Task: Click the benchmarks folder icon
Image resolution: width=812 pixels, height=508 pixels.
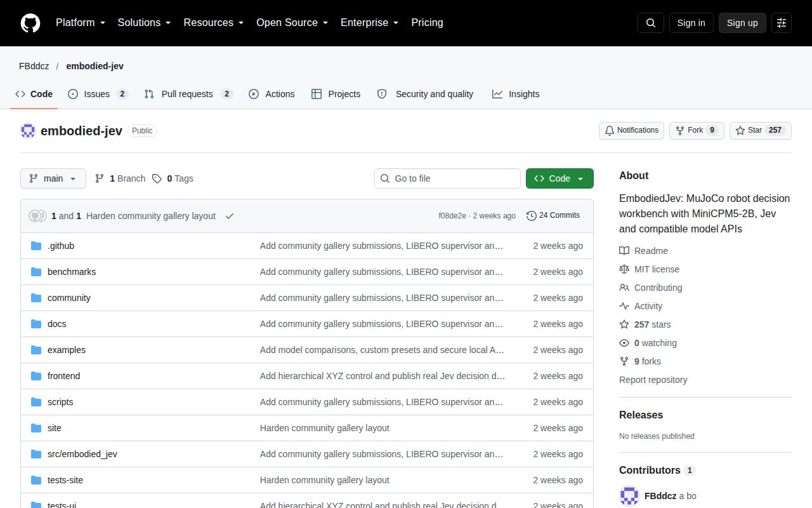Action: (36, 272)
